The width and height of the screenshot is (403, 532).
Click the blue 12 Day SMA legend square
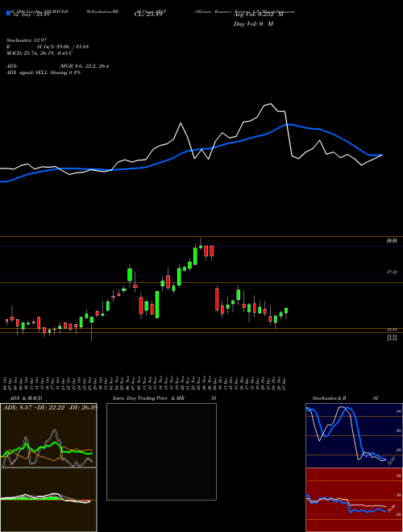(8, 13)
